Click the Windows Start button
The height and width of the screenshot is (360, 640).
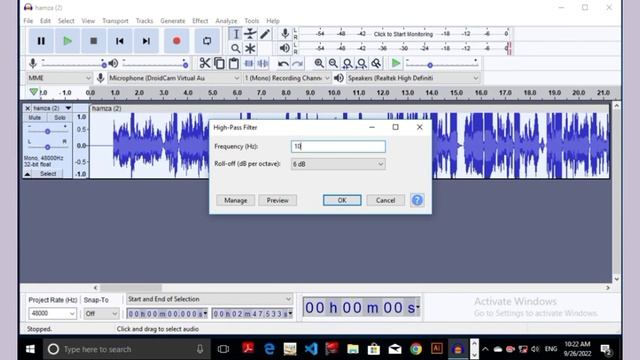30,349
